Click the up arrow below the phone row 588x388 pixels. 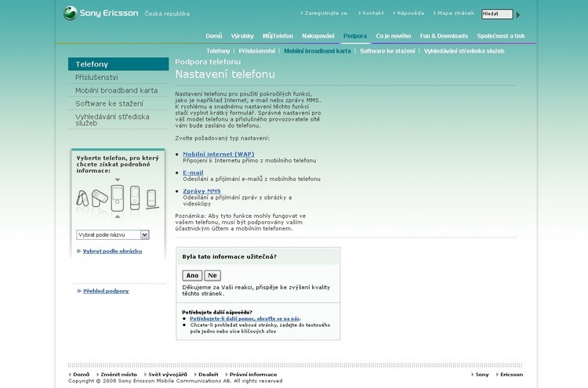(118, 216)
